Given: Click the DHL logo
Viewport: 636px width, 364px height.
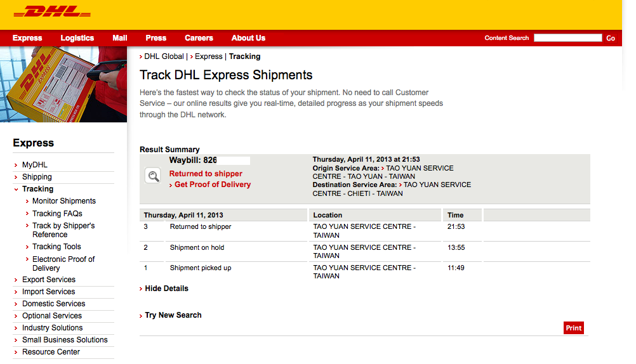Looking at the screenshot, I should pos(52,13).
